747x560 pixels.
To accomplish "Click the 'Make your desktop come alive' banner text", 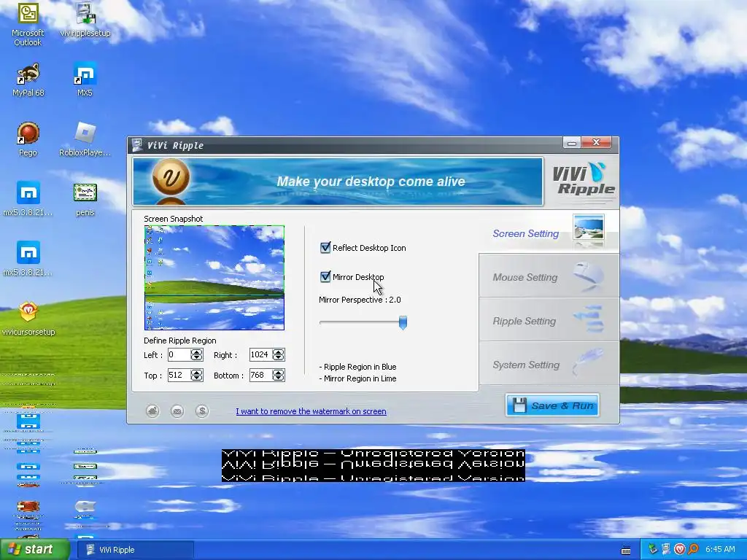I will (371, 182).
